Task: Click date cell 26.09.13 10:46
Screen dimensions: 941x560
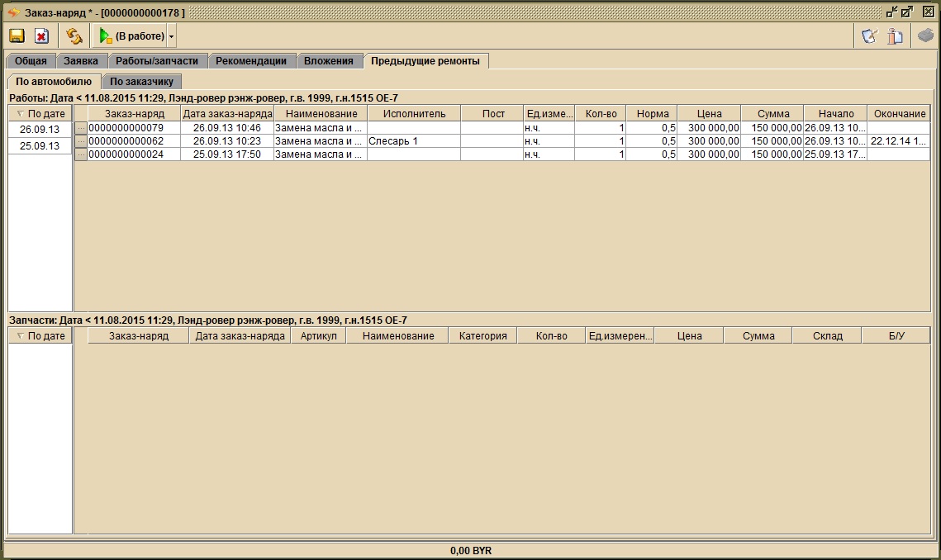Action: [x=227, y=128]
